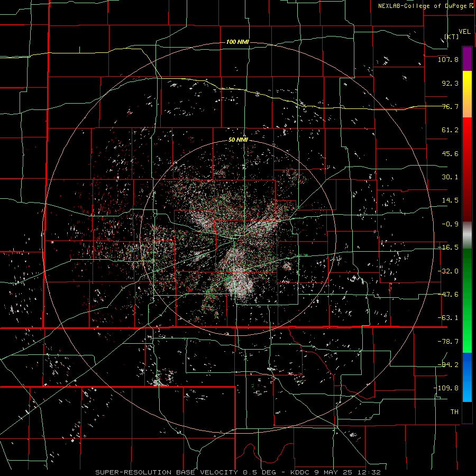Click the TH threshold label in legend
The image size is (476, 476).
pos(454,412)
